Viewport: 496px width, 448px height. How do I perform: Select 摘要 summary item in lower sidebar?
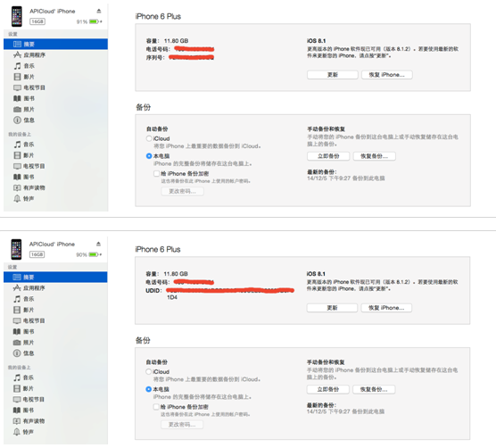(55, 277)
